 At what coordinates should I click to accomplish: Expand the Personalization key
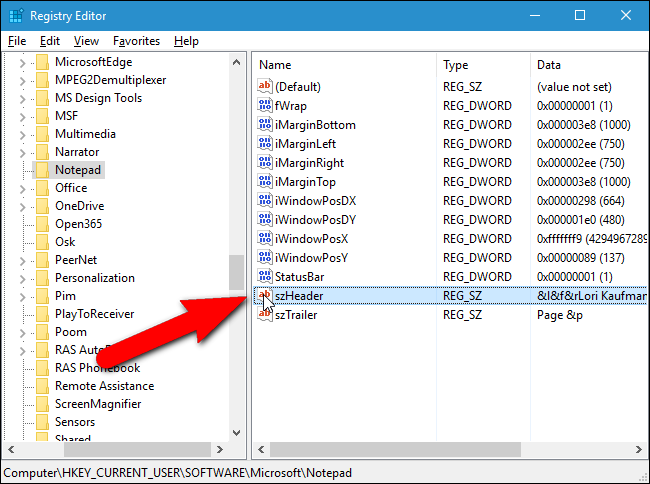(22, 279)
